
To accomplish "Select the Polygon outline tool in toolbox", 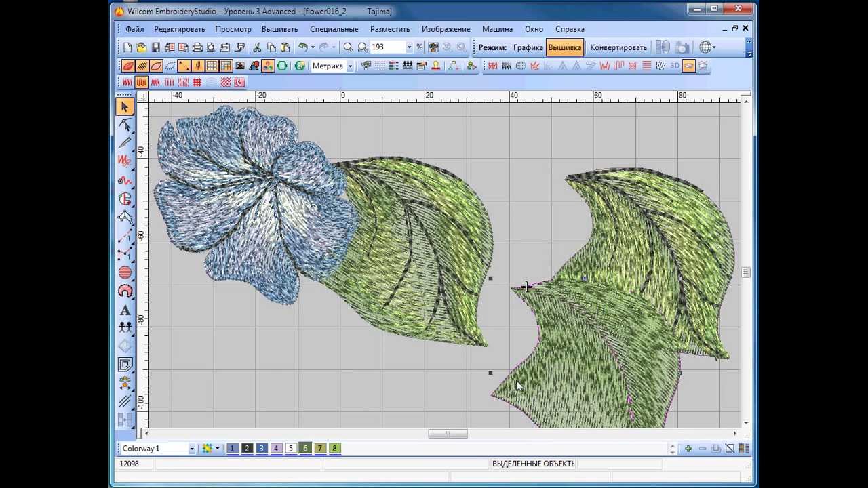I will click(x=125, y=218).
